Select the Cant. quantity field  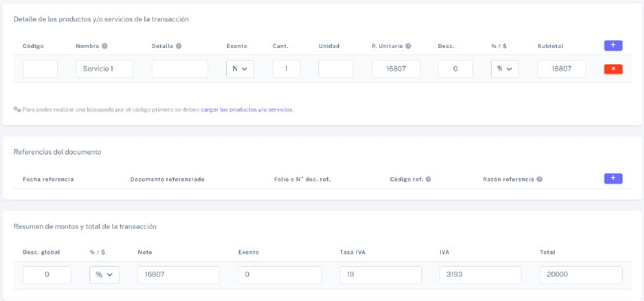tap(286, 69)
